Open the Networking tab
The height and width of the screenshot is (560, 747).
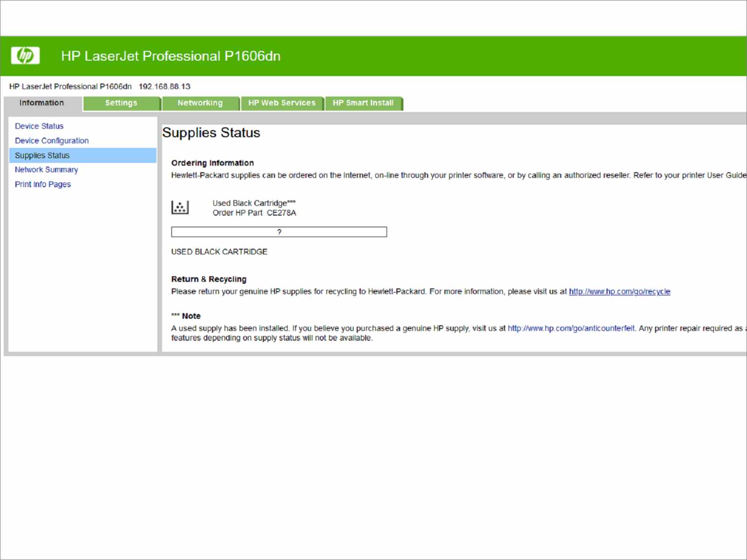200,103
